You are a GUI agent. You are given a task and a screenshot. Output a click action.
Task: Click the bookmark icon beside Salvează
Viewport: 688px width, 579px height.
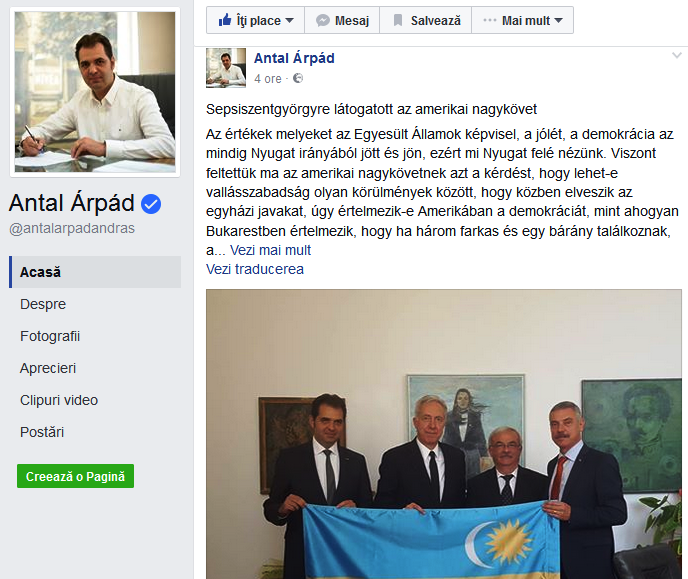tap(398, 20)
